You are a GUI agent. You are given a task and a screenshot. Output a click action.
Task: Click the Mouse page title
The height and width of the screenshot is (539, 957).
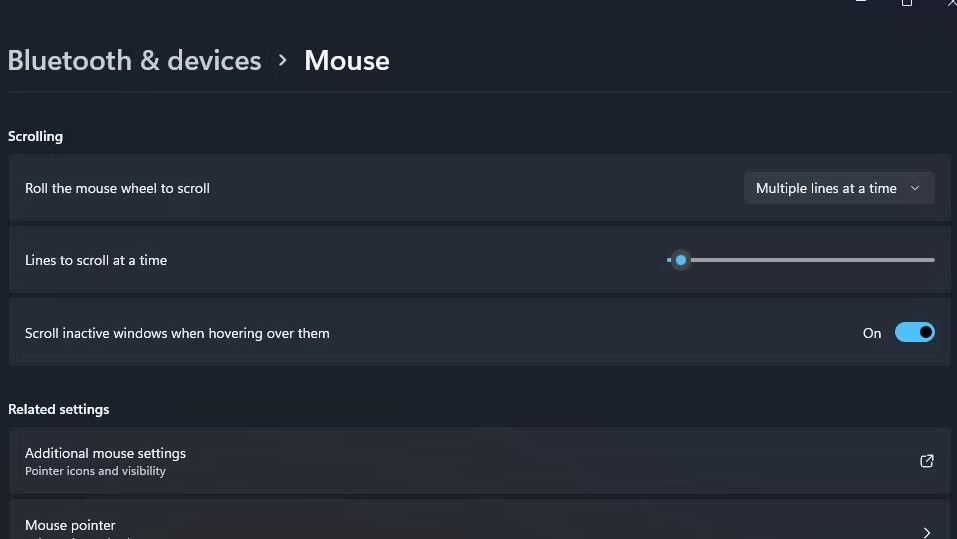pos(346,61)
